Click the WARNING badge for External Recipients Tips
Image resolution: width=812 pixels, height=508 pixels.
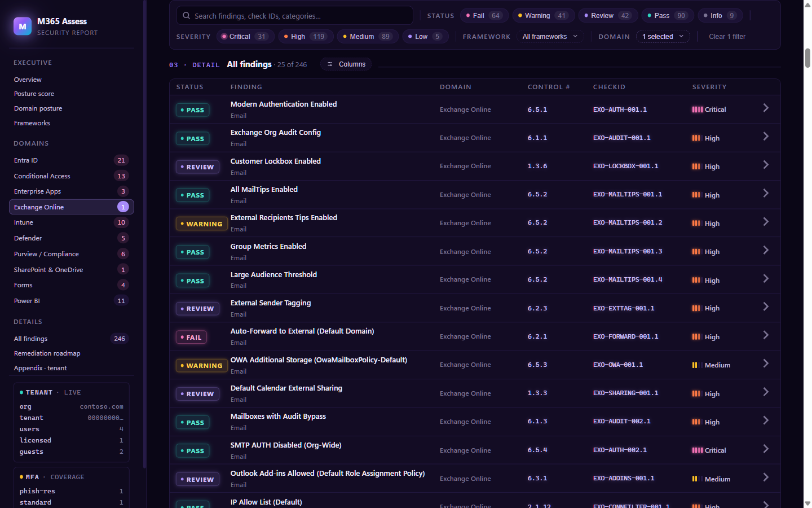(x=202, y=224)
